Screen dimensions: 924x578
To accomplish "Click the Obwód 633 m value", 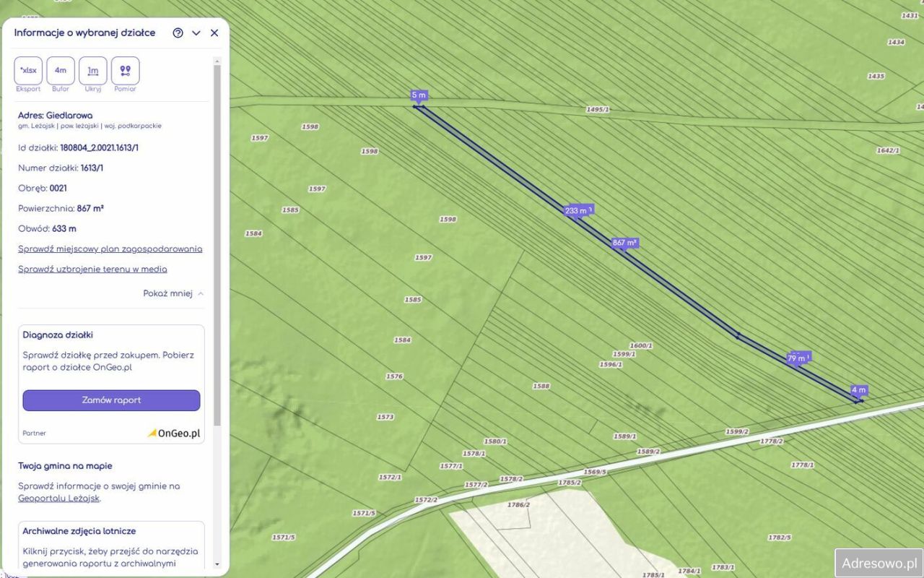I will coord(64,229).
